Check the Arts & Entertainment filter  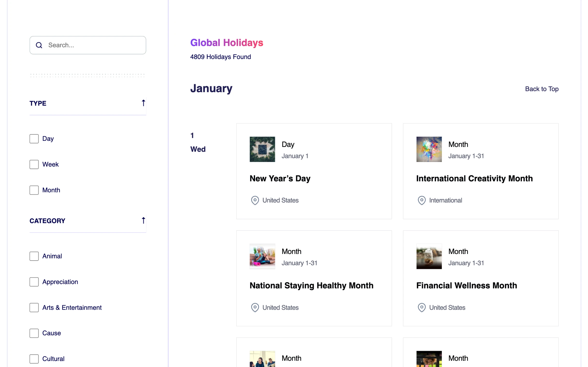[x=34, y=308]
